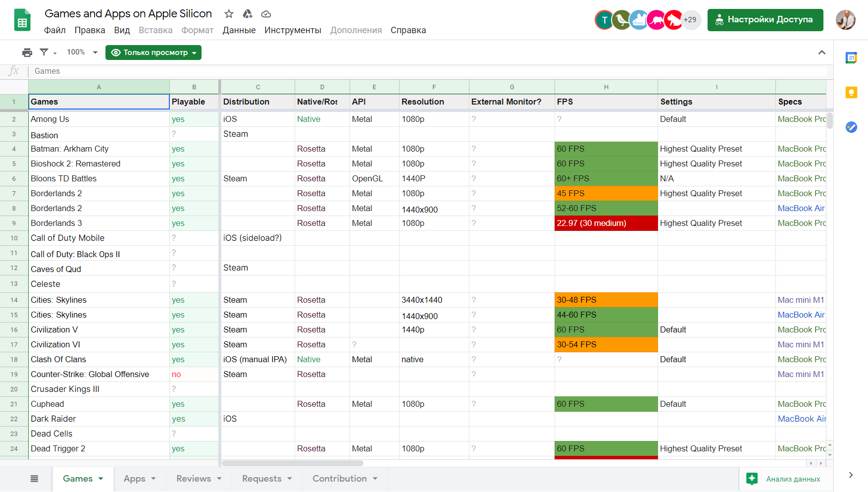The height and width of the screenshot is (492, 868).
Task: Open the Правка menu
Action: pyautogui.click(x=90, y=30)
